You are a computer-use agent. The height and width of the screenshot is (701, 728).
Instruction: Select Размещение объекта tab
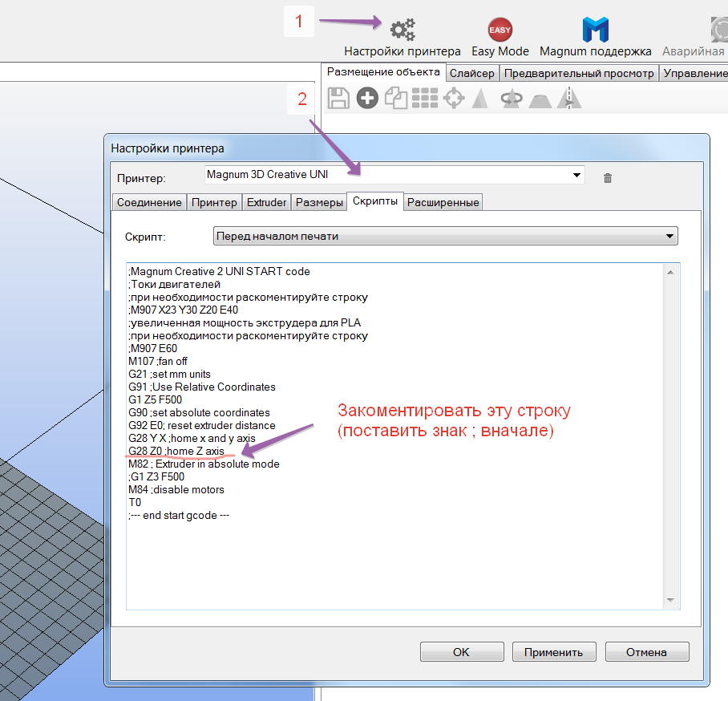383,72
